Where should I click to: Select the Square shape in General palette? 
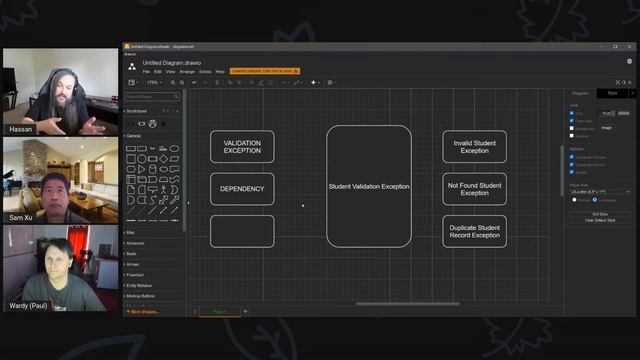click(131, 159)
